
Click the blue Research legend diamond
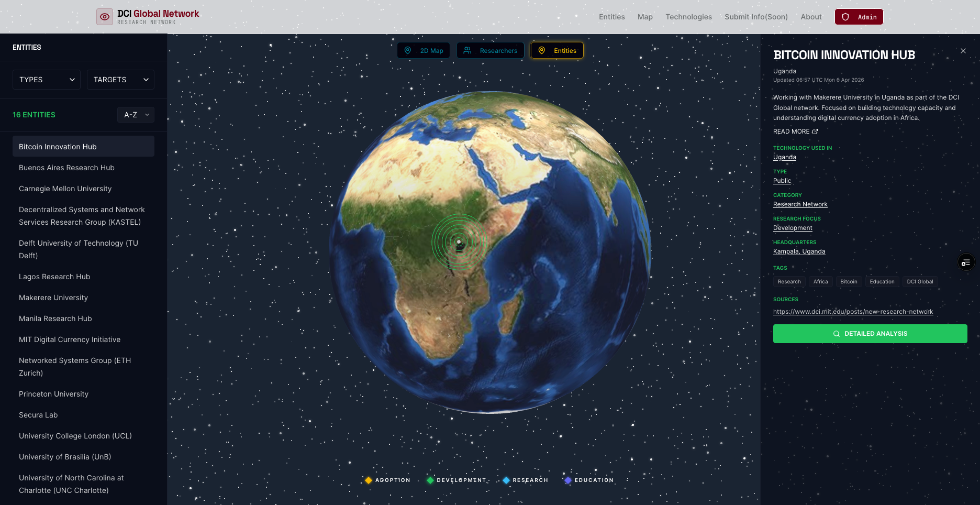(506, 480)
